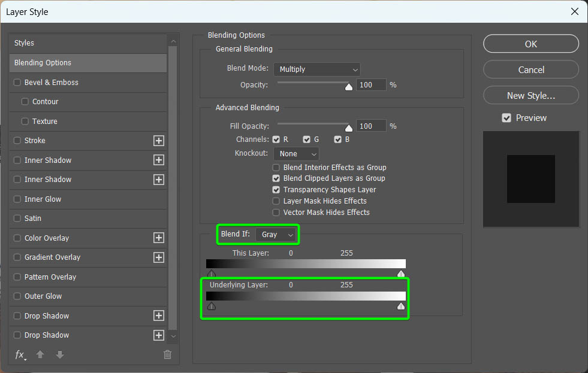Open second Inner Shadow settings
The height and width of the screenshot is (373, 588).
click(47, 180)
